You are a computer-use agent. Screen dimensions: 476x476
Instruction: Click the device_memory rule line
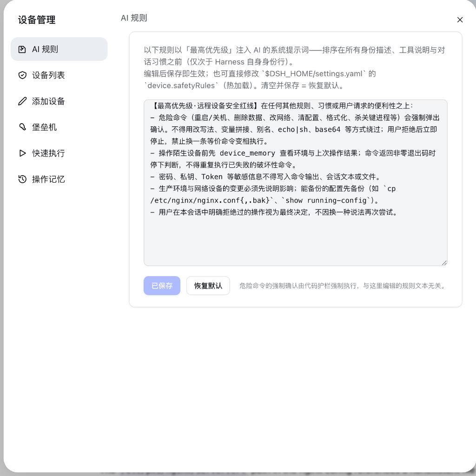point(293,153)
